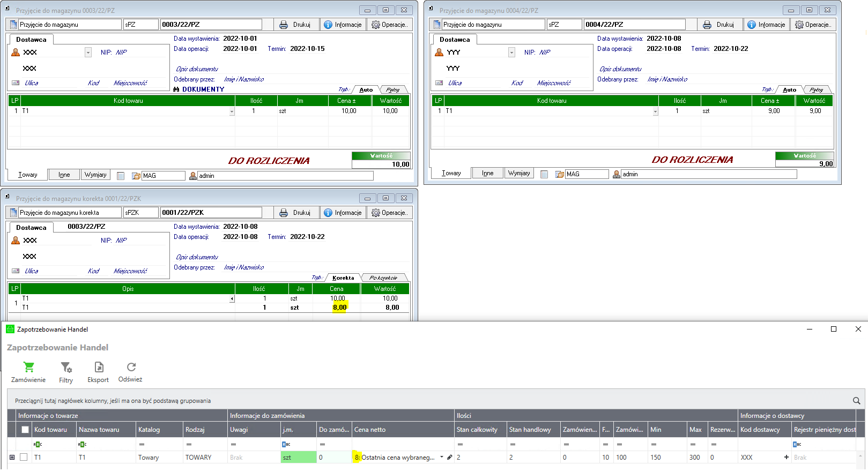Viewport: 868px width, 472px height.
Task: Click Drukuj button in 0004/22/PZ window
Action: [719, 25]
